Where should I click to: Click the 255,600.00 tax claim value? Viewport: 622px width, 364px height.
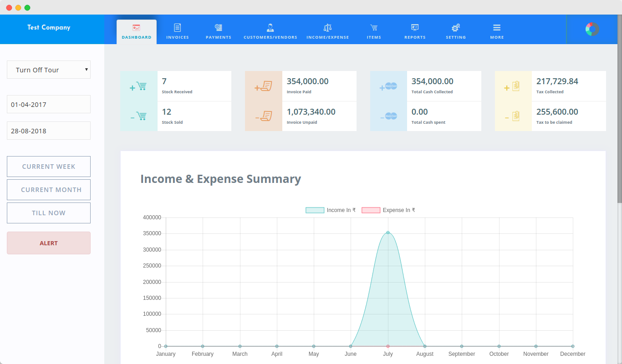point(557,112)
